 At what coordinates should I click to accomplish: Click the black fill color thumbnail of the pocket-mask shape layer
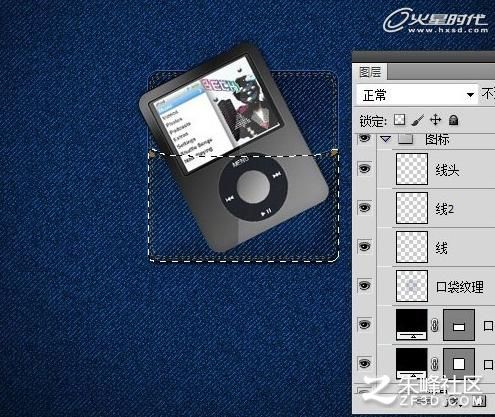point(412,325)
